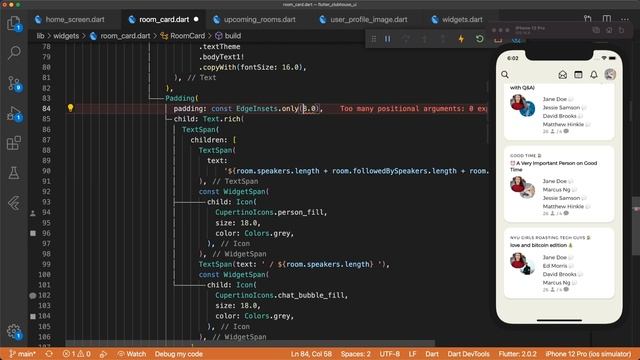Open the Source Control view
The image size is (640, 360).
14,83
